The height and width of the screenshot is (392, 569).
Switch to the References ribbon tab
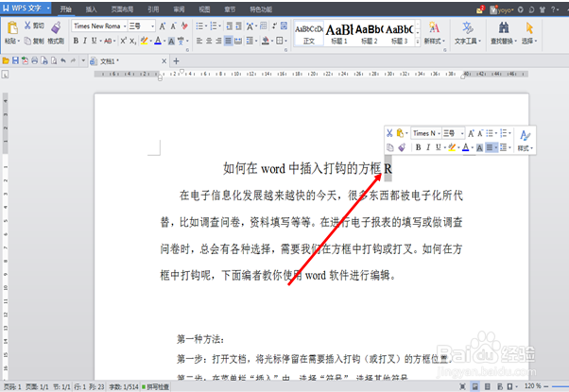coord(153,9)
